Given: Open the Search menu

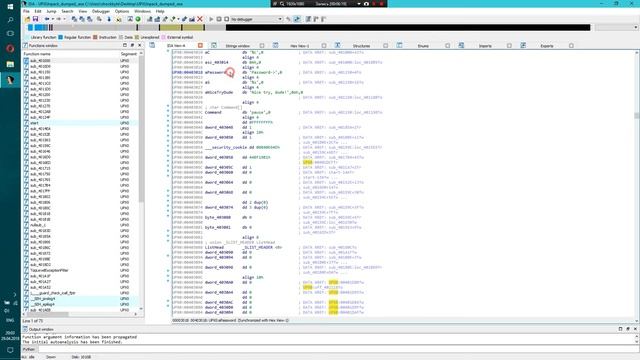Looking at the screenshot, I should point(67,11).
